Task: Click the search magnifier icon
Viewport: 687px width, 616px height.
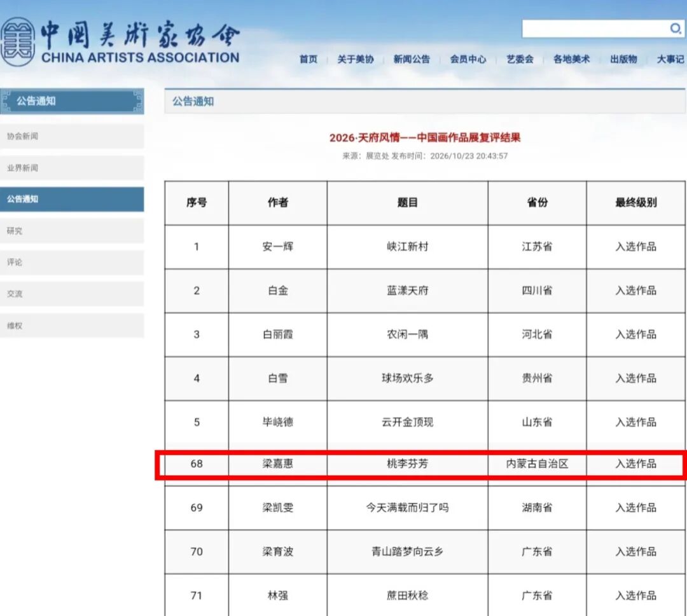Action: (675, 29)
